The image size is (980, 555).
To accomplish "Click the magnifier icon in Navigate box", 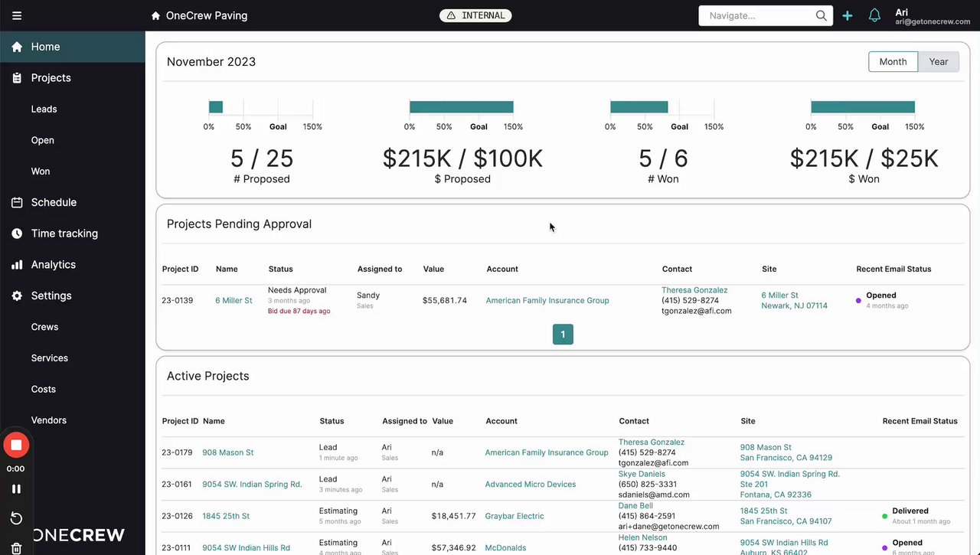I will (x=822, y=15).
